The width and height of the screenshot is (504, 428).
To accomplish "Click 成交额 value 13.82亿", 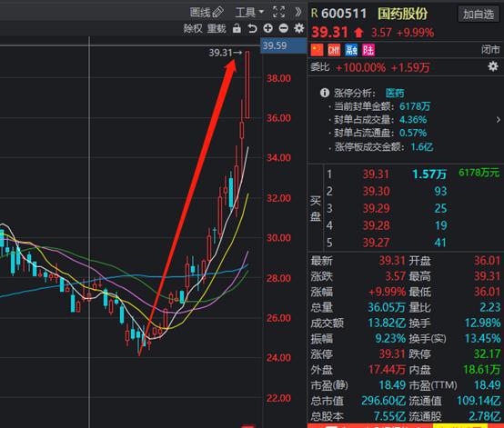I will (387, 323).
